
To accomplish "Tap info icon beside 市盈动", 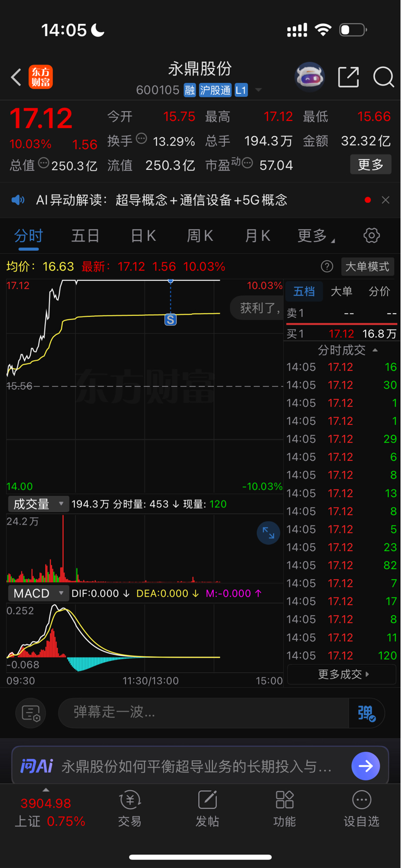I will pyautogui.click(x=248, y=163).
